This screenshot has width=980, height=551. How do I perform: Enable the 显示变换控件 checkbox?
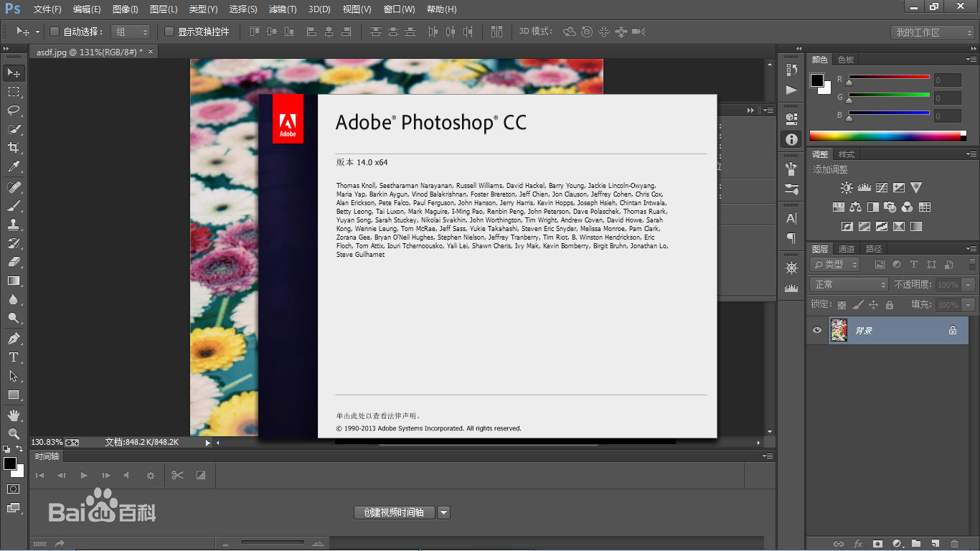pyautogui.click(x=169, y=32)
